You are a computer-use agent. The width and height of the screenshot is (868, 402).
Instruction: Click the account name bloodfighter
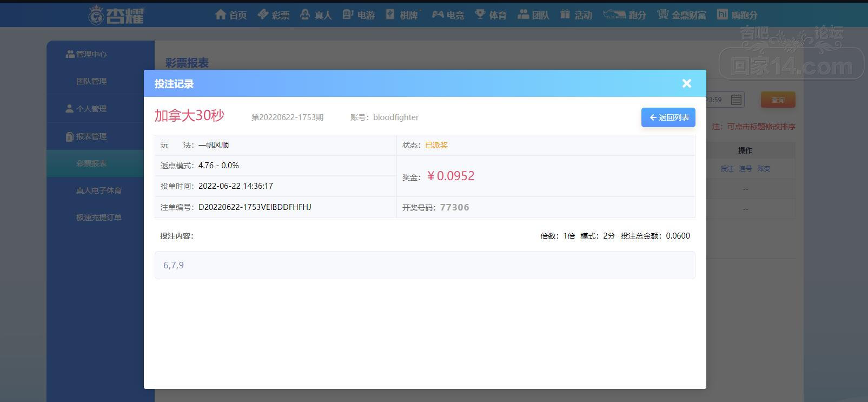(396, 117)
